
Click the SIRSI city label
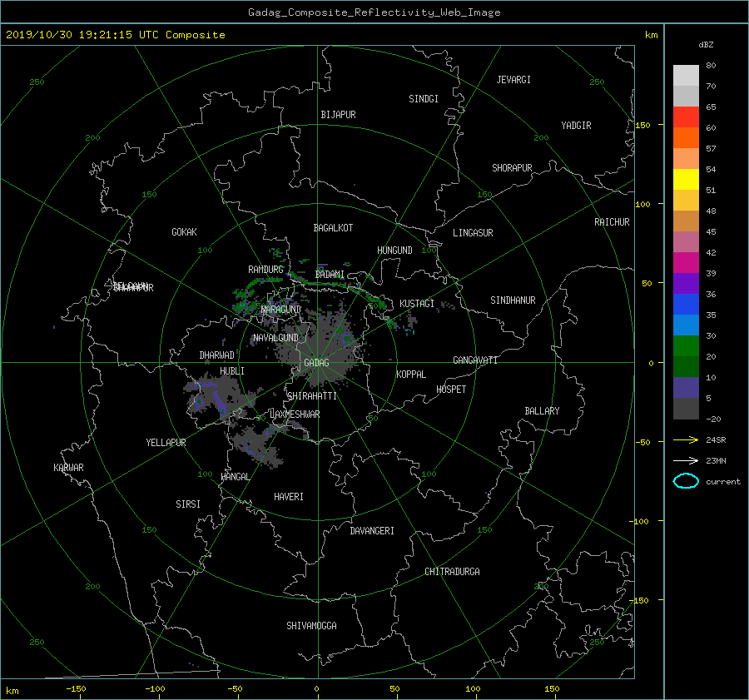tap(188, 504)
